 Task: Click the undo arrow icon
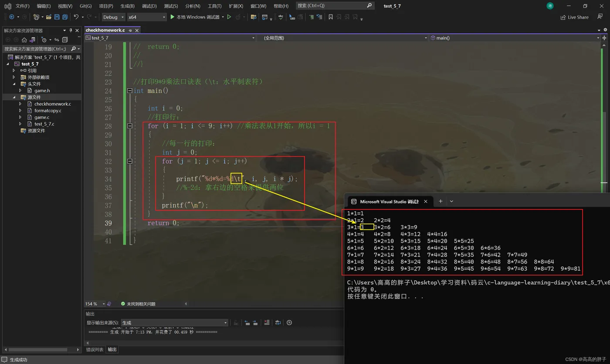(x=76, y=17)
